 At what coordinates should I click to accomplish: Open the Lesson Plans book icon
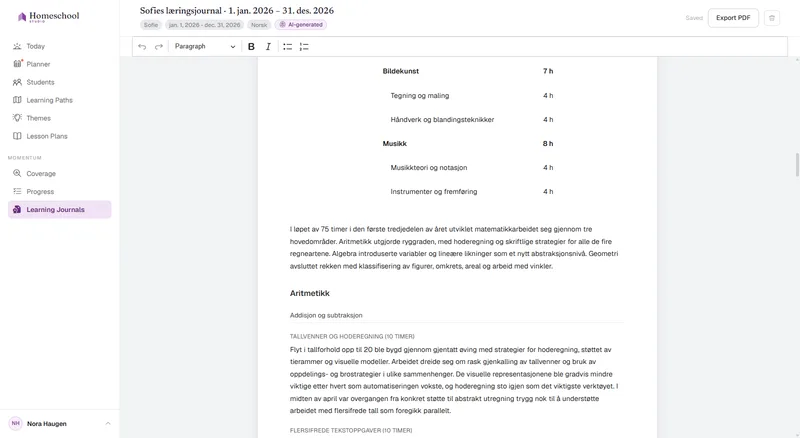[x=17, y=136]
